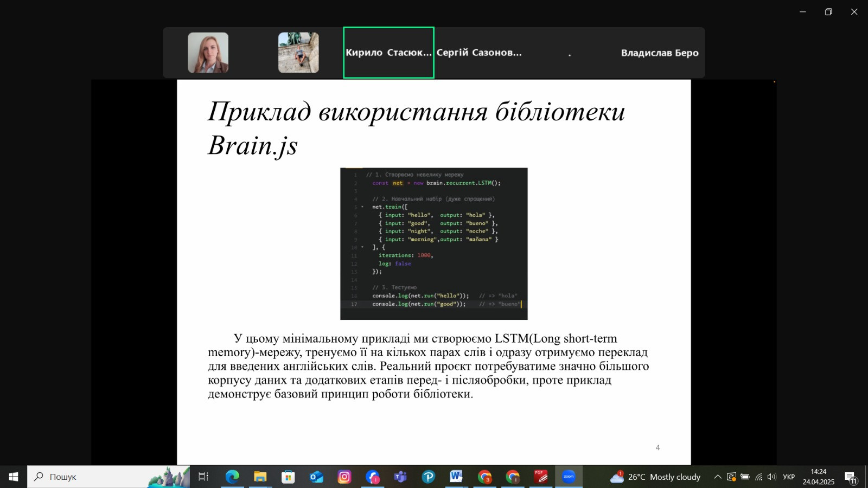Select the blonde woman's participant video thumbnail
Viewport: 868px width, 488px height.
coord(208,53)
